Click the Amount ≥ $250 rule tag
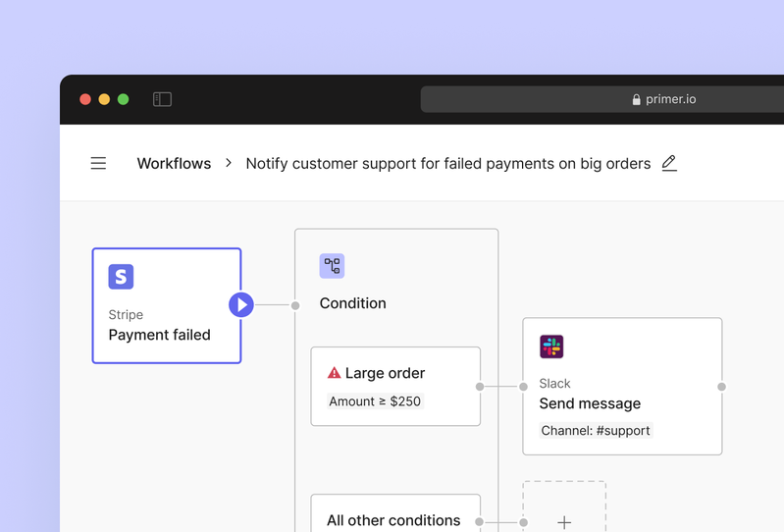The height and width of the screenshot is (532, 784). pyautogui.click(x=374, y=401)
